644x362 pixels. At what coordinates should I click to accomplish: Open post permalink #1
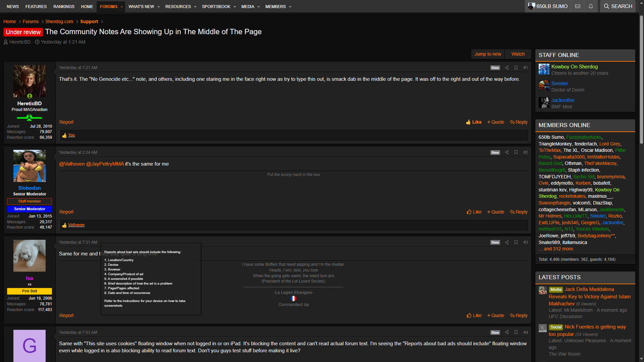[525, 68]
